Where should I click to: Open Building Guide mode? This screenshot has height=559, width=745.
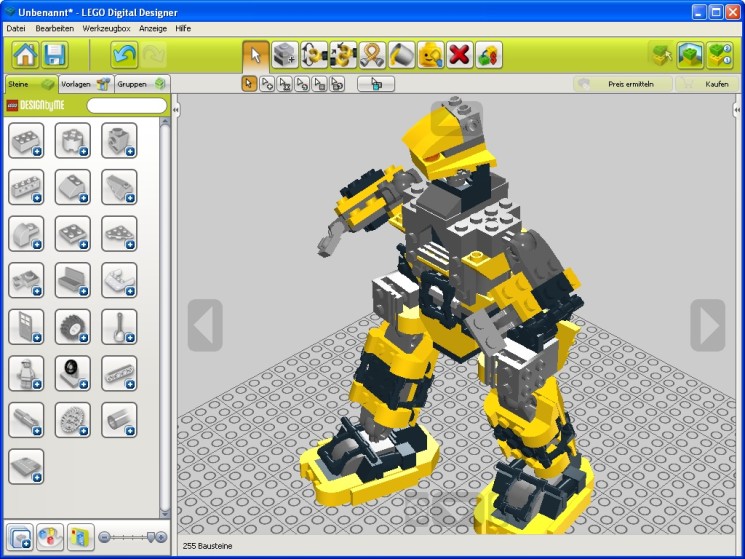click(719, 55)
